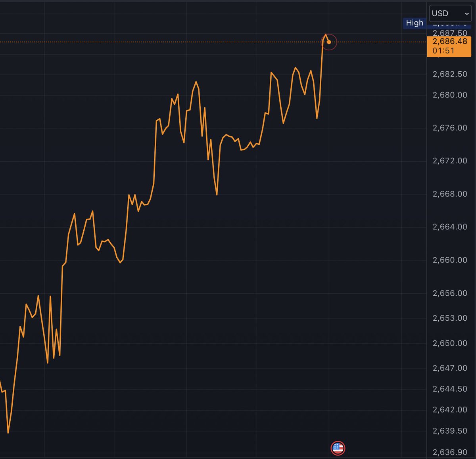The image size is (476, 459).
Task: Click the US flag event marker
Action: point(338,448)
